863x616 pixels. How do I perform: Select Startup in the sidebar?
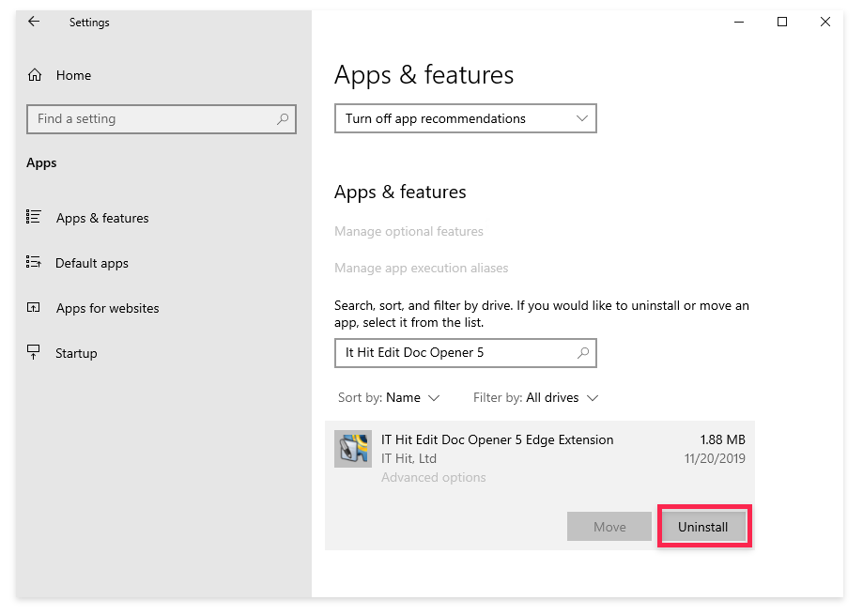click(76, 353)
